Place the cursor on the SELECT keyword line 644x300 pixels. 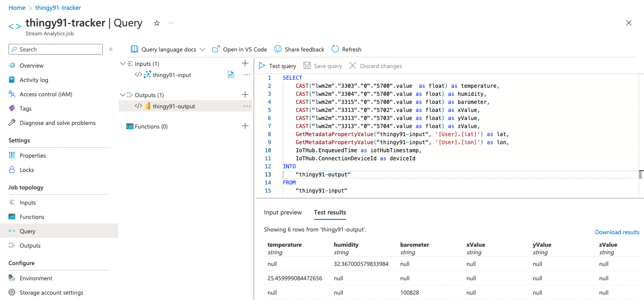click(x=292, y=78)
